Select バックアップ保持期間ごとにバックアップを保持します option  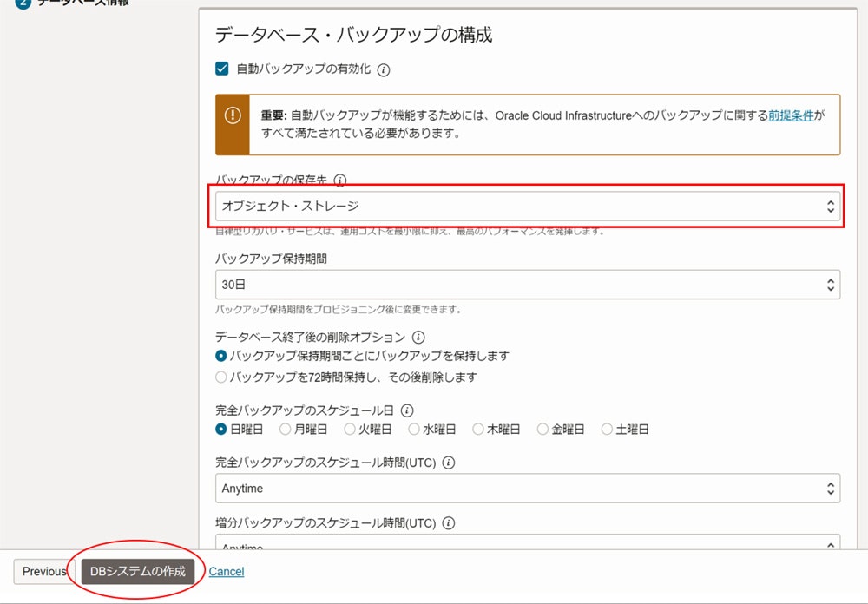tap(220, 356)
